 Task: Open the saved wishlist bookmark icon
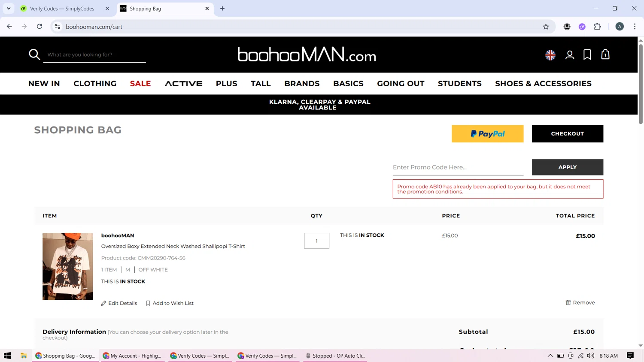(x=587, y=54)
